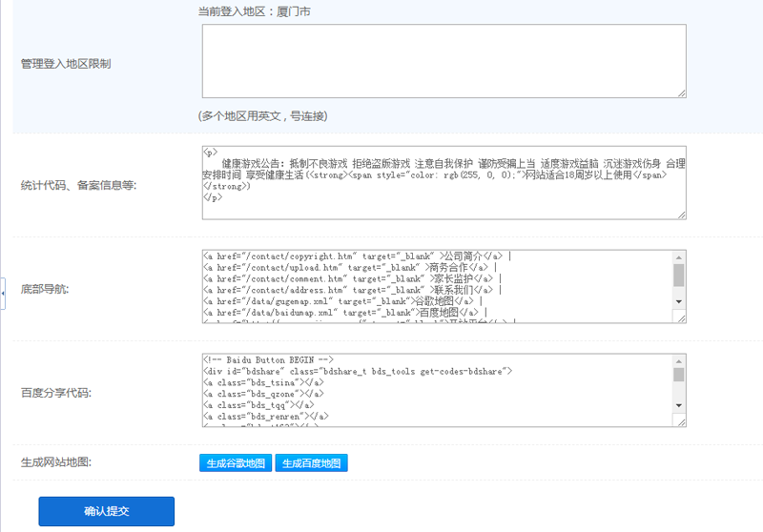
Task: Submit the form with 确认提交
Action: coord(106,511)
